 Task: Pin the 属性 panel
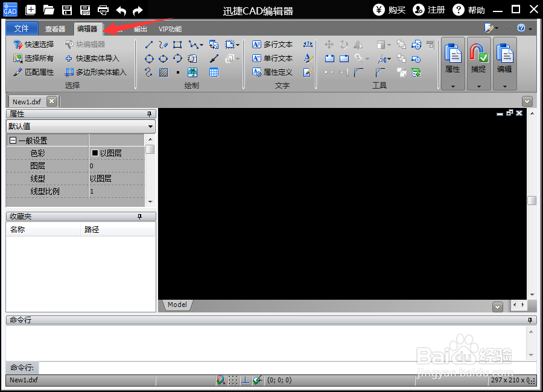click(x=149, y=114)
